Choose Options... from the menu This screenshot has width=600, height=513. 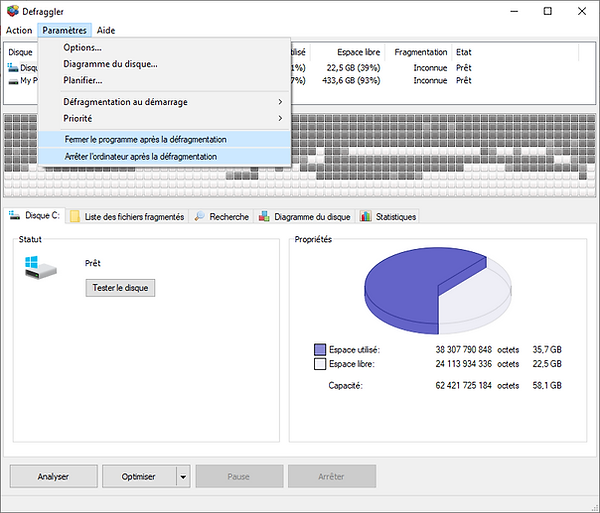165,47
